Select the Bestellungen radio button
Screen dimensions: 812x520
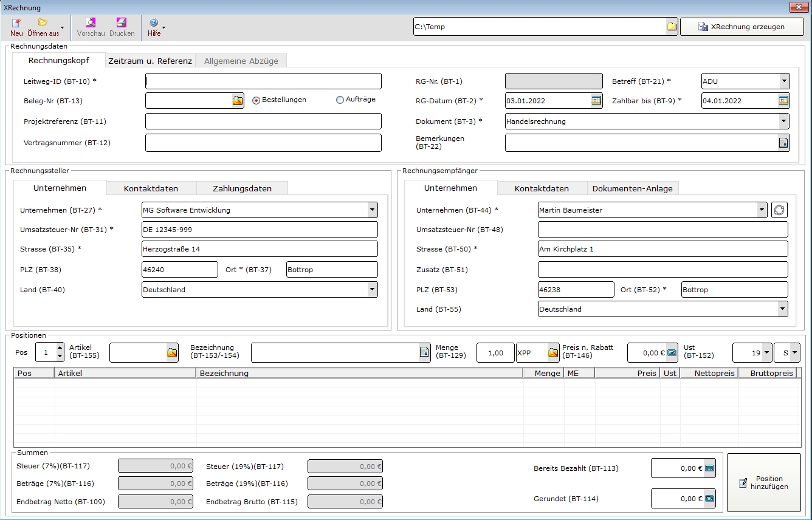256,100
